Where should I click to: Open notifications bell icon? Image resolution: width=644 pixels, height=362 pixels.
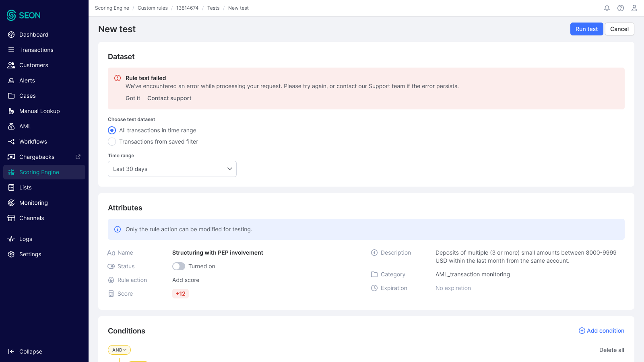point(607,8)
